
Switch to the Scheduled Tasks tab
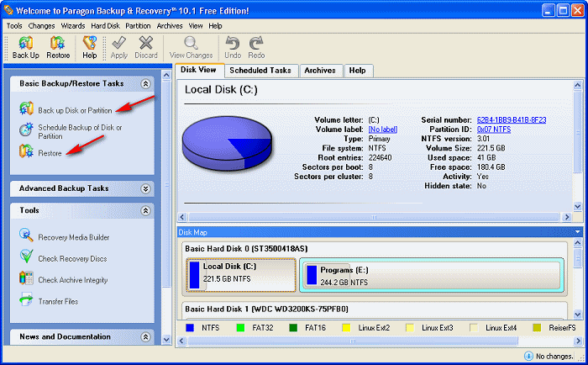pos(260,71)
